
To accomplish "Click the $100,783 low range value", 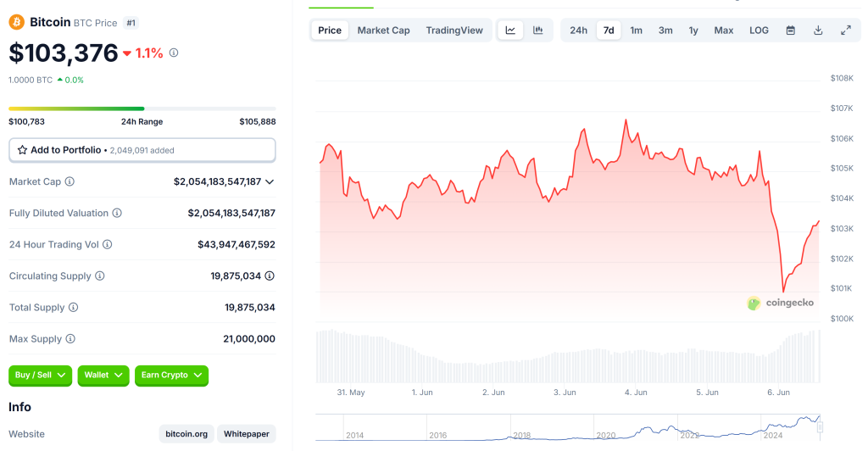I will [x=26, y=122].
